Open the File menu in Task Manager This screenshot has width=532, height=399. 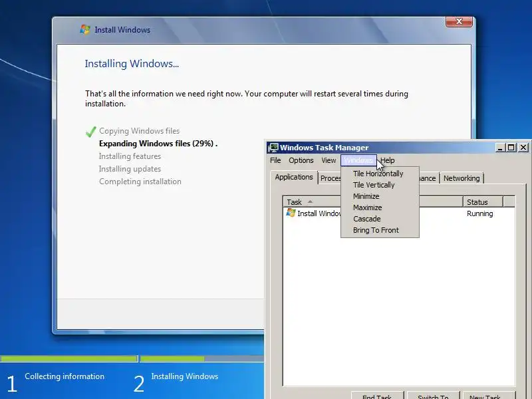(x=275, y=160)
